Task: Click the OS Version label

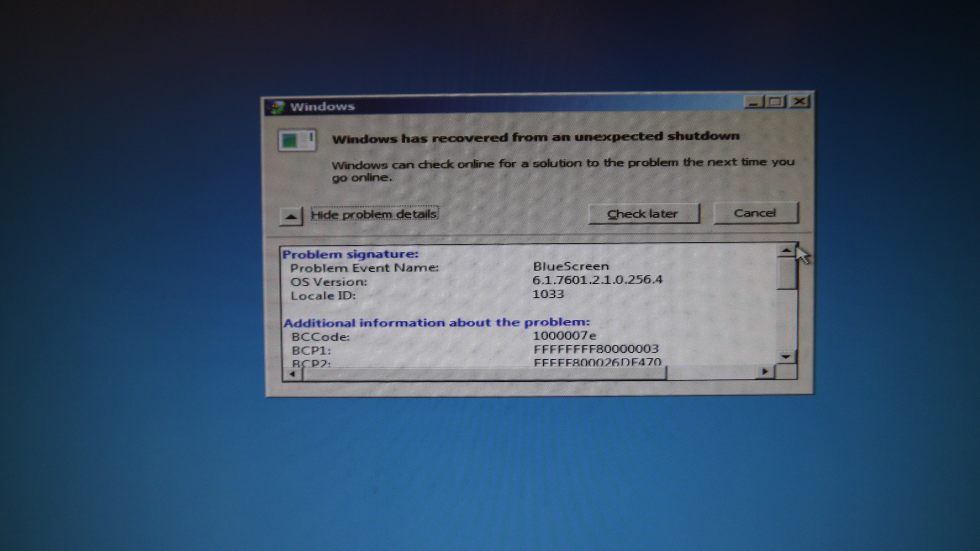Action: pyautogui.click(x=329, y=282)
